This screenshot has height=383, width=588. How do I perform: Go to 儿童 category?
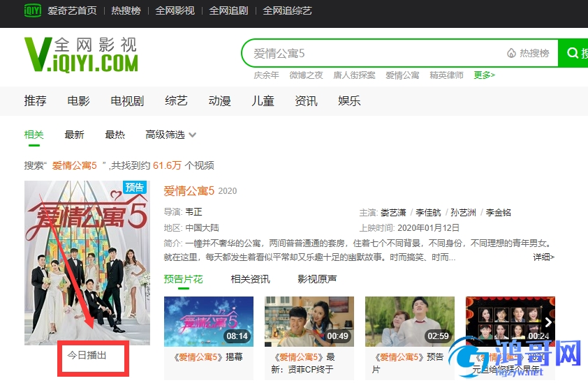(263, 101)
